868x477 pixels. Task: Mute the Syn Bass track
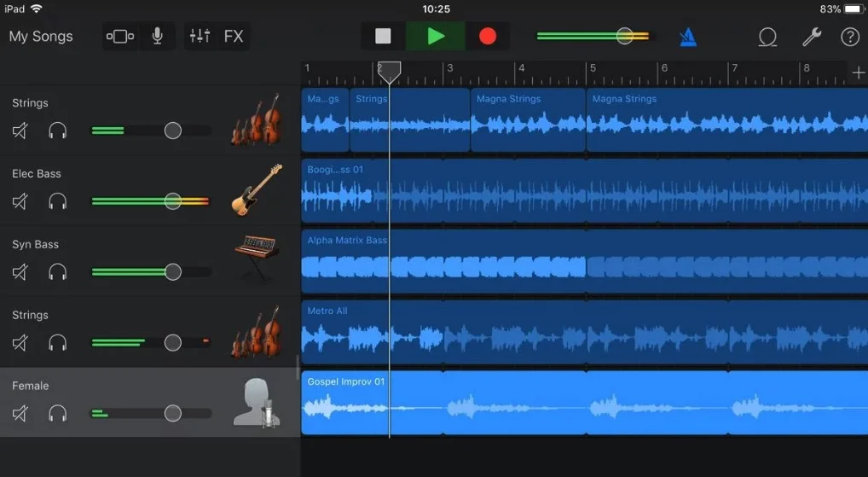click(x=20, y=272)
